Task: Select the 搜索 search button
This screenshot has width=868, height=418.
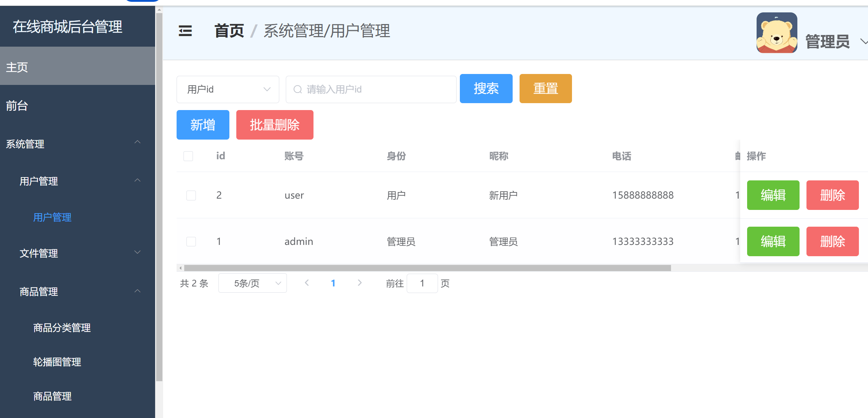Action: coord(486,89)
